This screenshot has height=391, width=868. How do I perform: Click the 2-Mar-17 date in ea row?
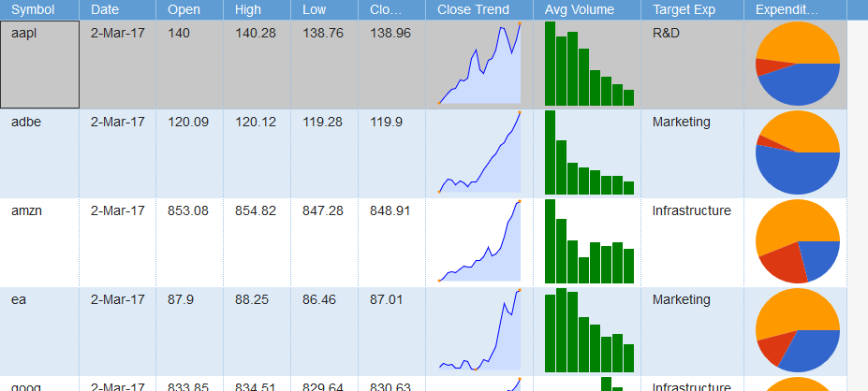117,299
